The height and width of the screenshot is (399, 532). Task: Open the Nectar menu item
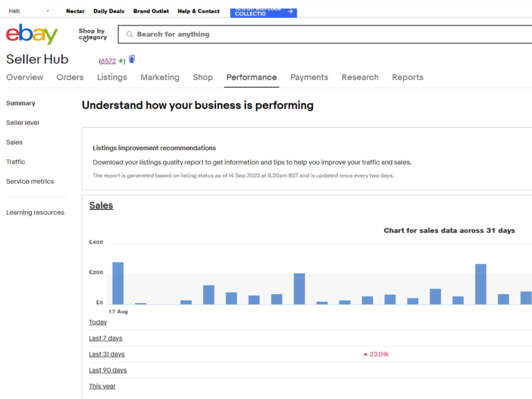coord(75,11)
